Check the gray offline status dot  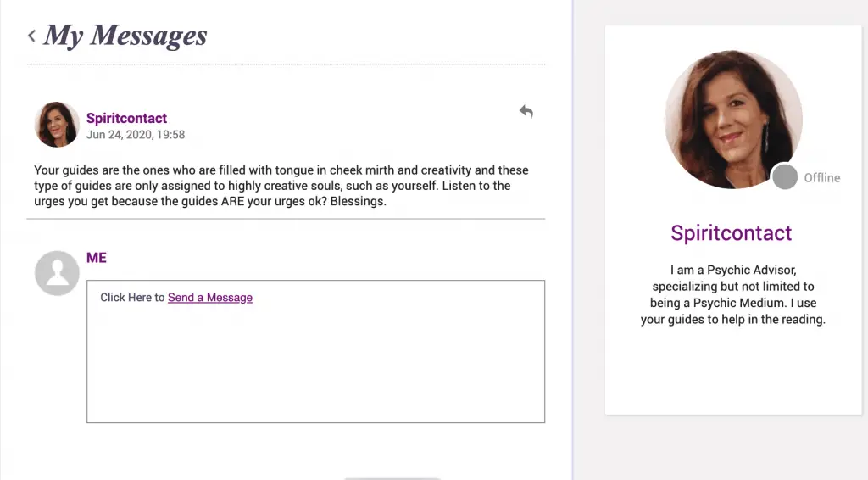[x=784, y=177]
